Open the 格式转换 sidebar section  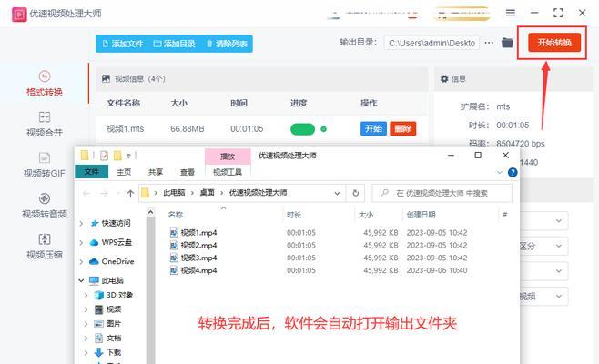[45, 84]
